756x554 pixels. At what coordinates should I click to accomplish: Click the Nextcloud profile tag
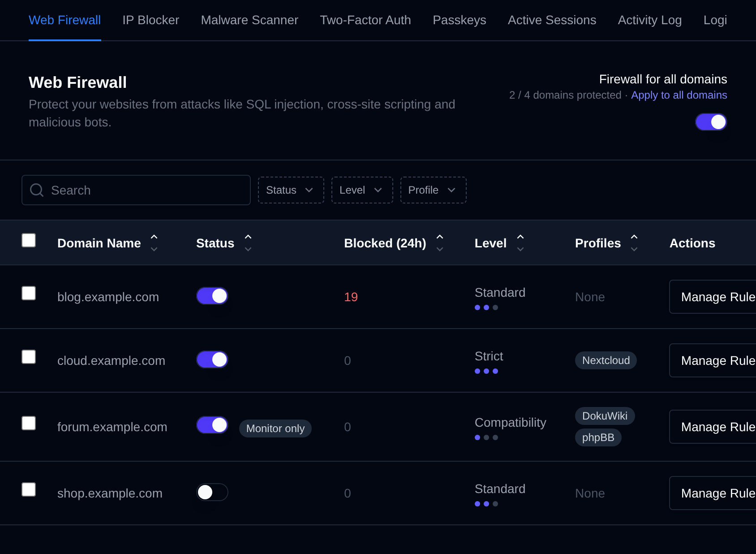click(606, 360)
